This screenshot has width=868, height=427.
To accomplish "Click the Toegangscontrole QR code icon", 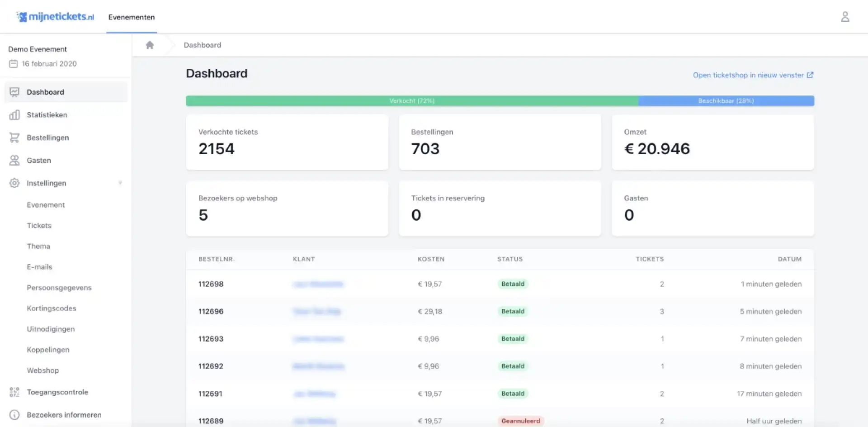I will [x=14, y=392].
